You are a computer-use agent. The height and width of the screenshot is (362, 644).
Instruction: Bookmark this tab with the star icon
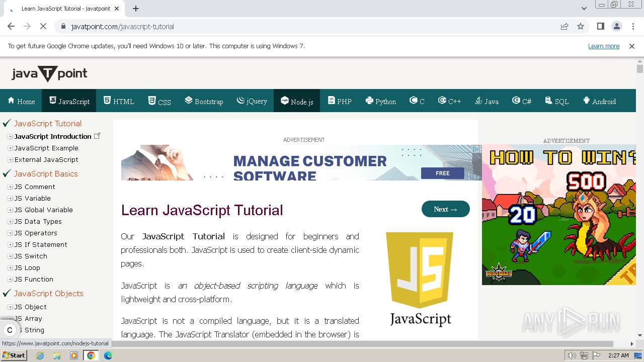click(x=581, y=26)
